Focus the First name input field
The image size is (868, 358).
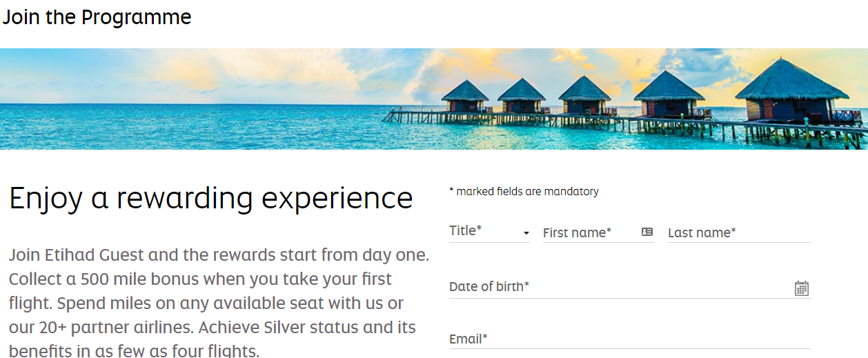coord(598,232)
